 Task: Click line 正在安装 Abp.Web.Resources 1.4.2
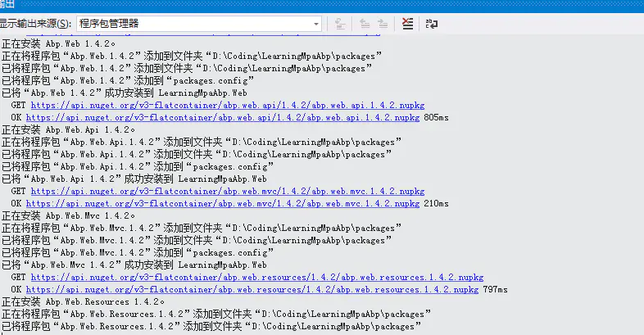point(84,302)
